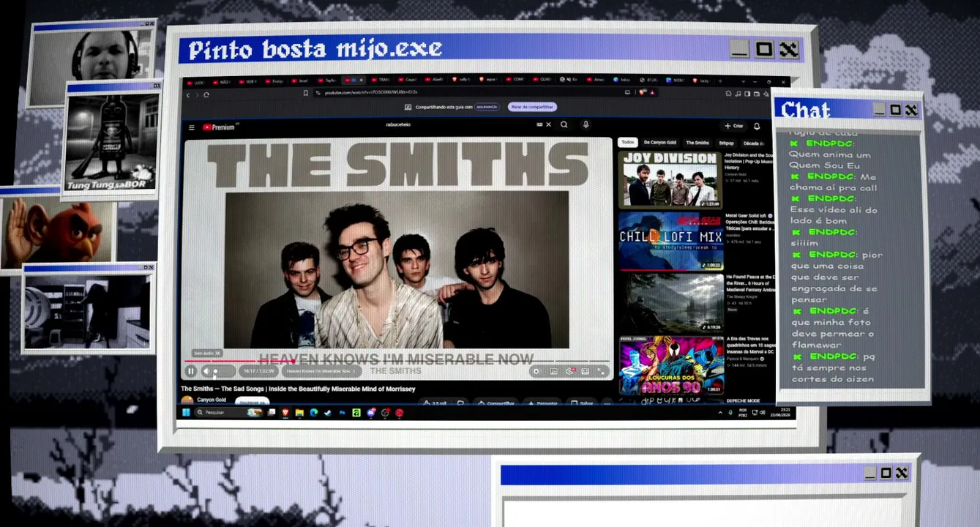
Task: Open the Canyon Gold channel name
Action: point(212,400)
